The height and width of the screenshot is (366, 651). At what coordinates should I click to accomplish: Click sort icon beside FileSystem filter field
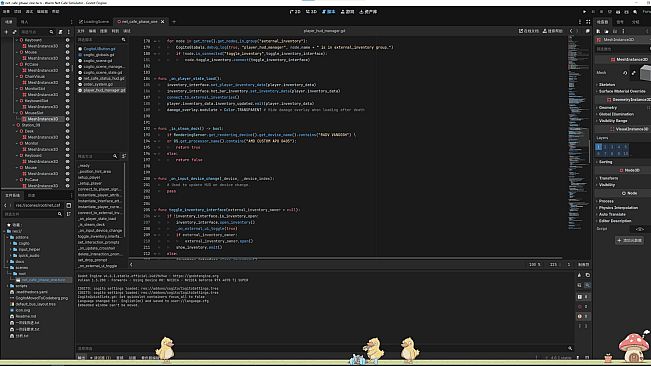pyautogui.click(x=69, y=214)
